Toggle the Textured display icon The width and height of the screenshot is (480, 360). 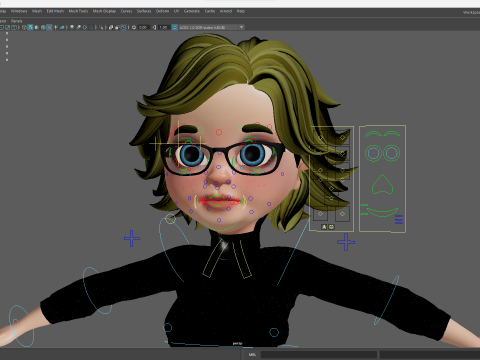pyautogui.click(x=49, y=27)
